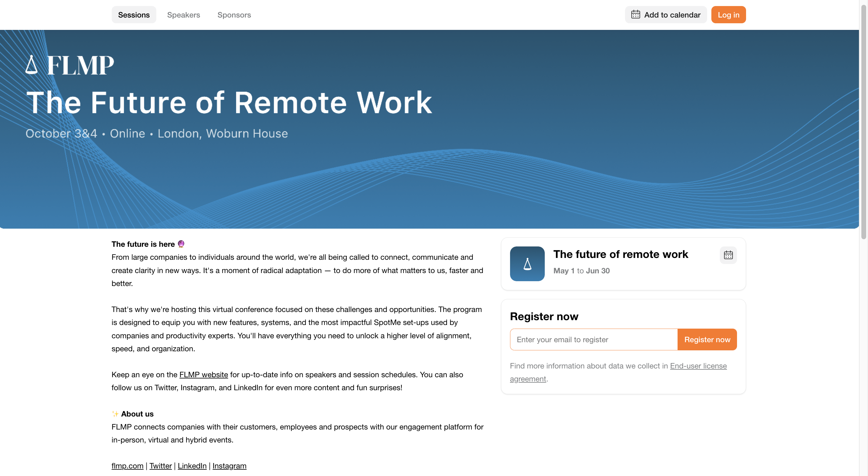The width and height of the screenshot is (868, 476).
Task: Click the "May 1 to Jun 30" date text
Action: click(581, 271)
